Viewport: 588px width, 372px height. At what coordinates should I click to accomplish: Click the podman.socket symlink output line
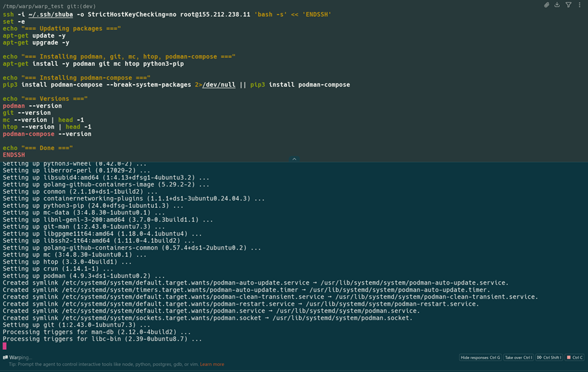[x=207, y=318]
